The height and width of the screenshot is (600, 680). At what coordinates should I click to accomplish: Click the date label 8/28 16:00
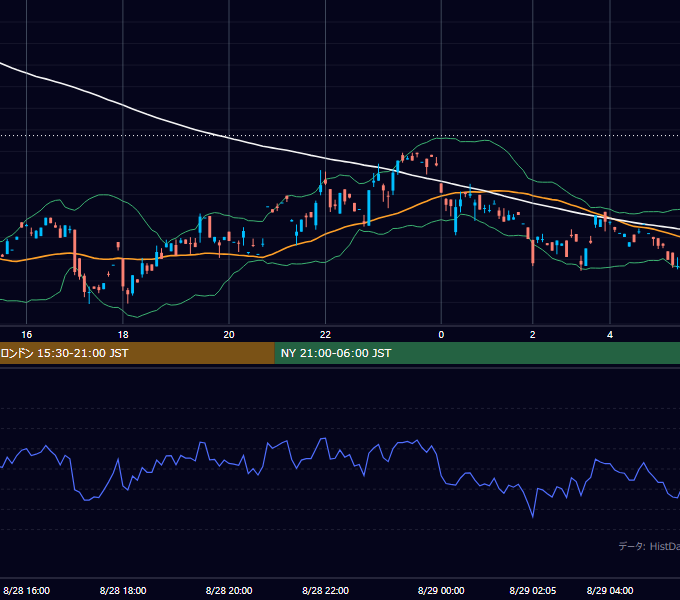[26, 590]
